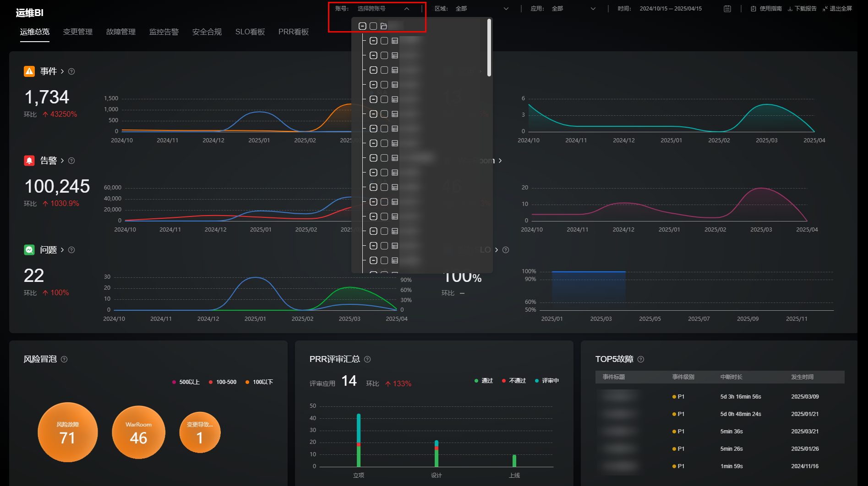Click help icon beside TOP5故障

pos(641,359)
